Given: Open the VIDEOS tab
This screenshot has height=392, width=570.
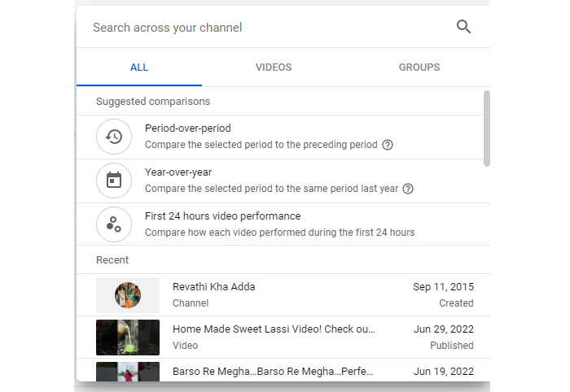Looking at the screenshot, I should pyautogui.click(x=274, y=68).
